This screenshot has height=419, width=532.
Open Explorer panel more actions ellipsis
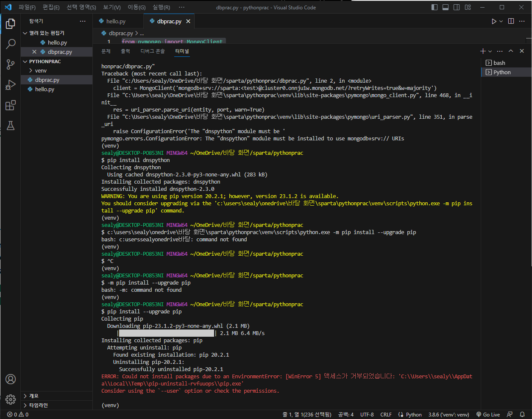click(83, 21)
